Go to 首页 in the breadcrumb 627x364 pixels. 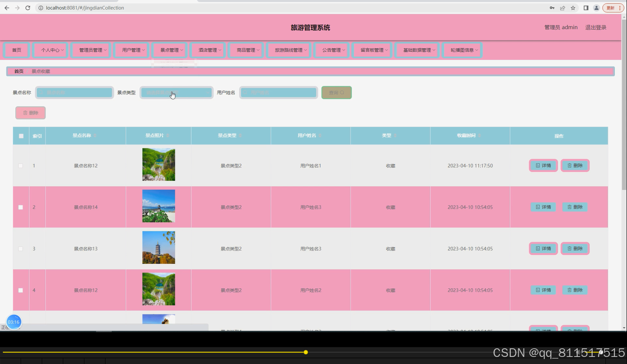pyautogui.click(x=18, y=71)
